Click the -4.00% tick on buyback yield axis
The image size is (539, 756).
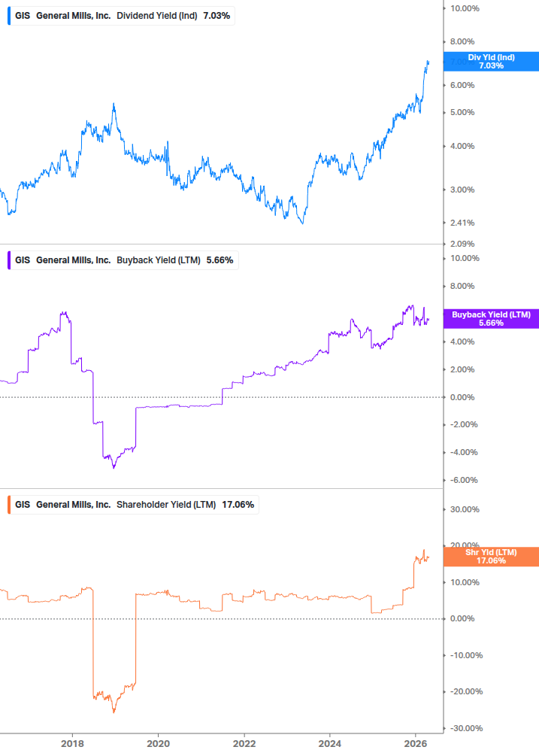point(464,452)
